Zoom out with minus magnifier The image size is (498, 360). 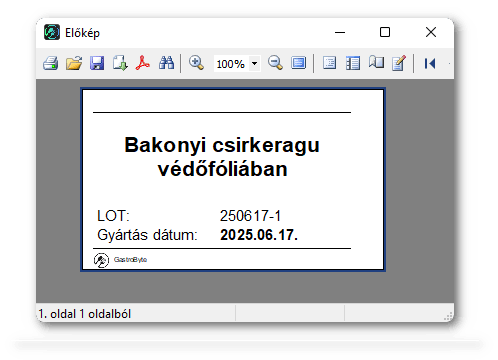[275, 63]
